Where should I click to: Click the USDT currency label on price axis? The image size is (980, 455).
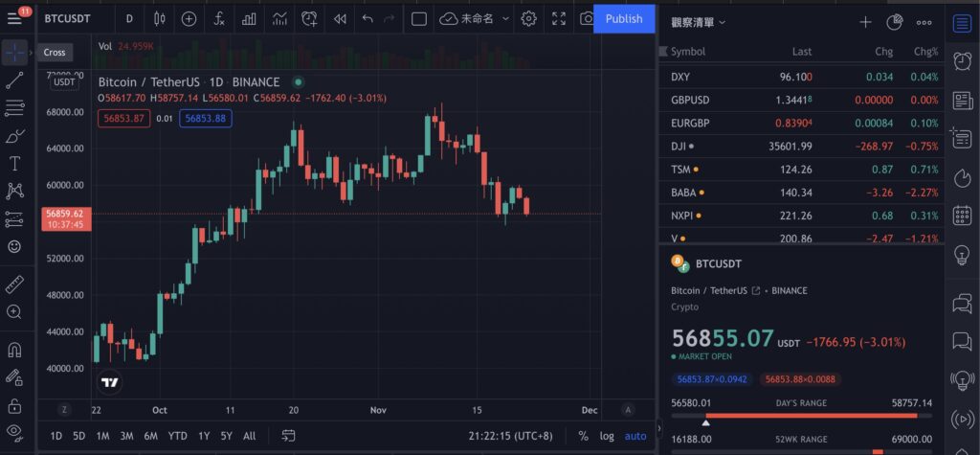[x=64, y=82]
